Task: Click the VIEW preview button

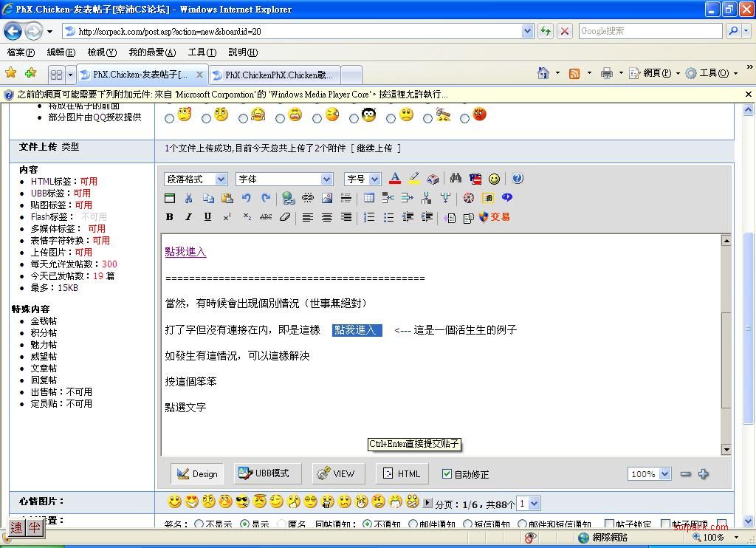Action: (338, 473)
